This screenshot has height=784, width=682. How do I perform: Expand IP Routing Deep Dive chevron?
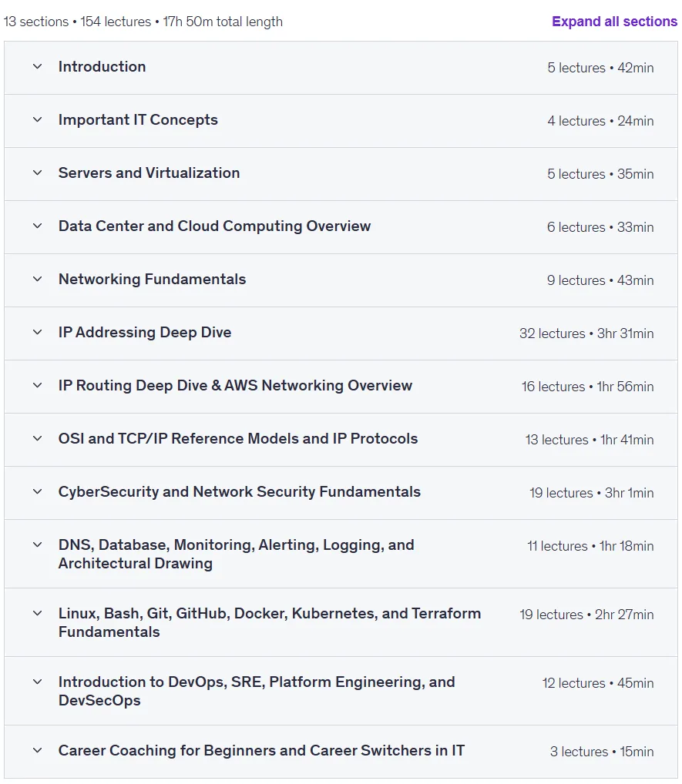tap(37, 385)
